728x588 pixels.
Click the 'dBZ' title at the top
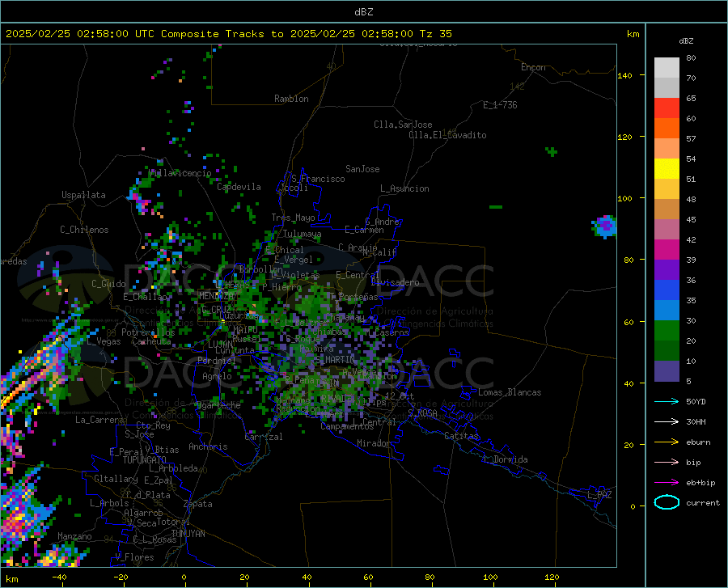point(363,12)
